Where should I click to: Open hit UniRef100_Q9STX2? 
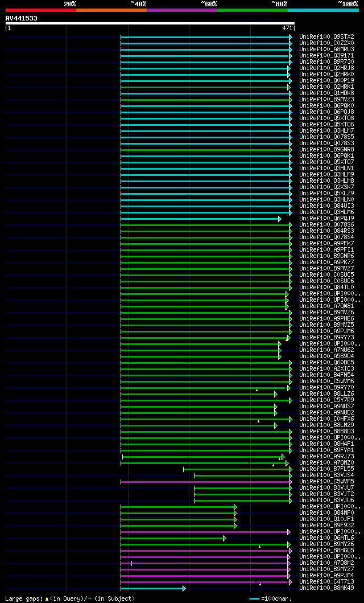(x=327, y=36)
